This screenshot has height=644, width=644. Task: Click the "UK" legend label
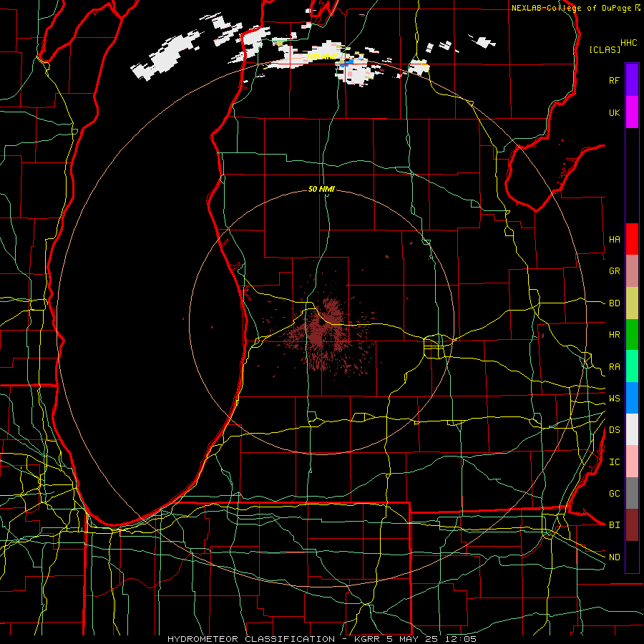pos(614,112)
